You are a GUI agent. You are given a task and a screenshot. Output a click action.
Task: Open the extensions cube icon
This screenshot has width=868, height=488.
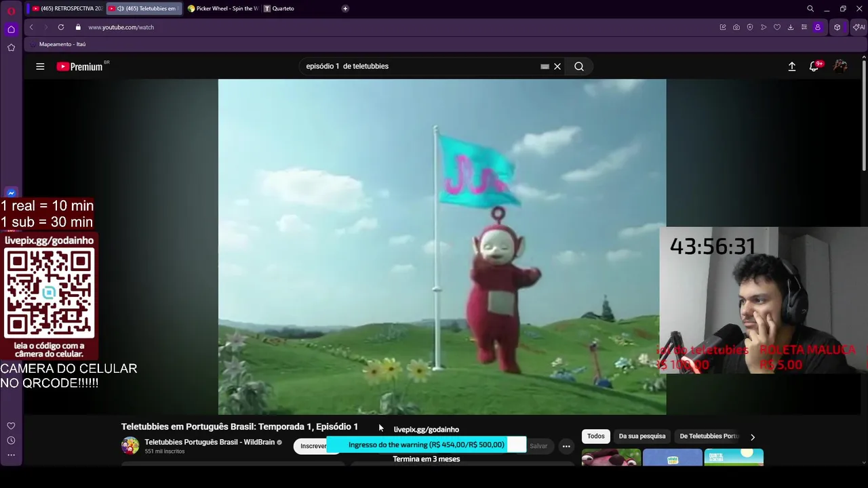pyautogui.click(x=837, y=27)
